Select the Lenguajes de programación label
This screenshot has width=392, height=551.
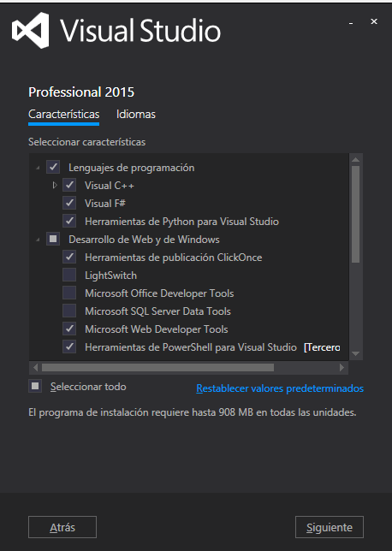132,168
